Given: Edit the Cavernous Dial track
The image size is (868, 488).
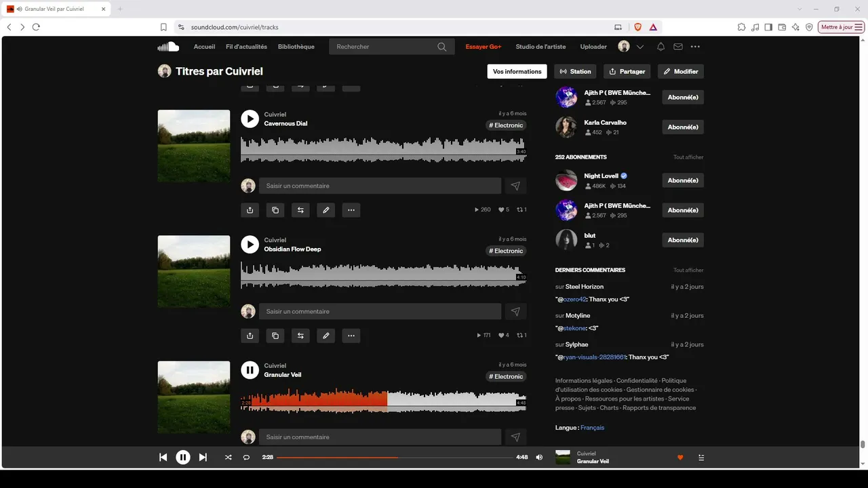Looking at the screenshot, I should [x=325, y=210].
